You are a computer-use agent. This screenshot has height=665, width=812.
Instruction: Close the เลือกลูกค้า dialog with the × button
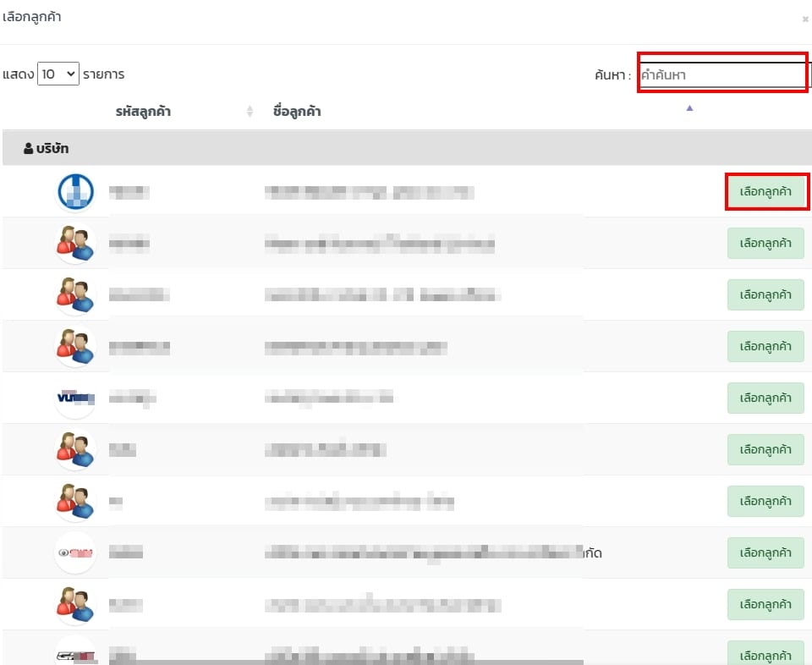[805, 19]
